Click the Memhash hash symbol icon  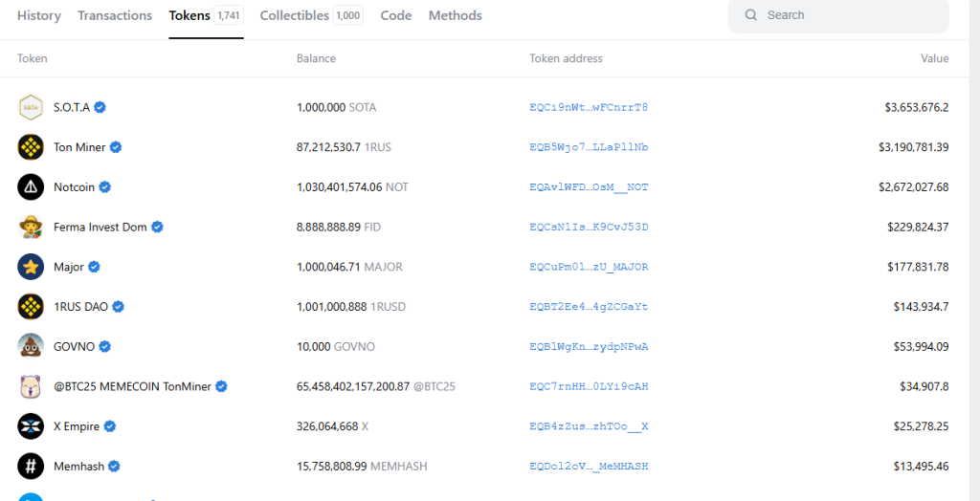coord(31,466)
